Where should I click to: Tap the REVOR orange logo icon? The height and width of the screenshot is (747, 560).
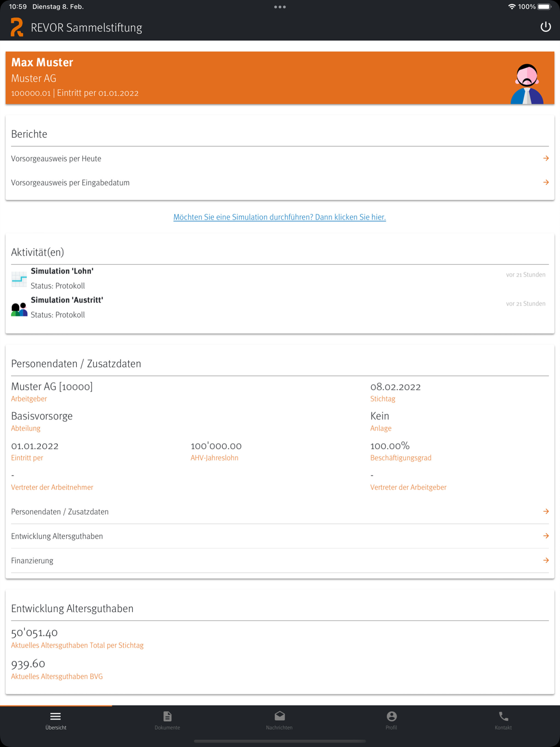point(17,27)
